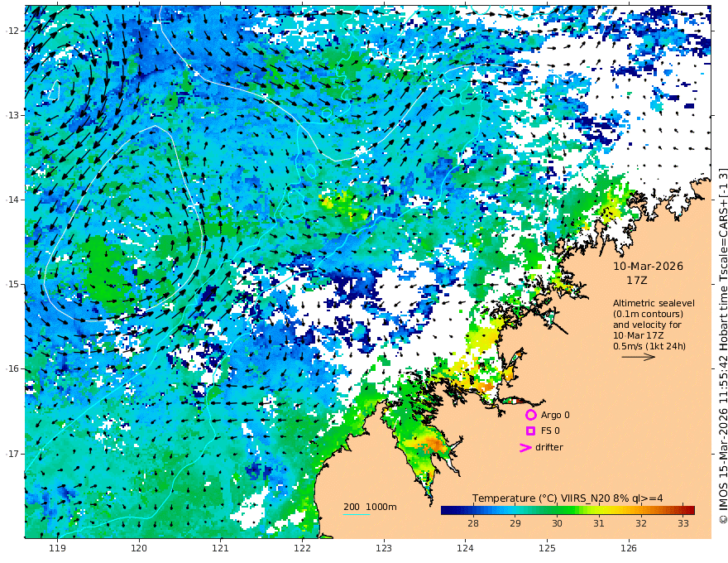Viewport: 728px width, 563px height.
Task: Click longitude axis label '119'
Action: 58,549
